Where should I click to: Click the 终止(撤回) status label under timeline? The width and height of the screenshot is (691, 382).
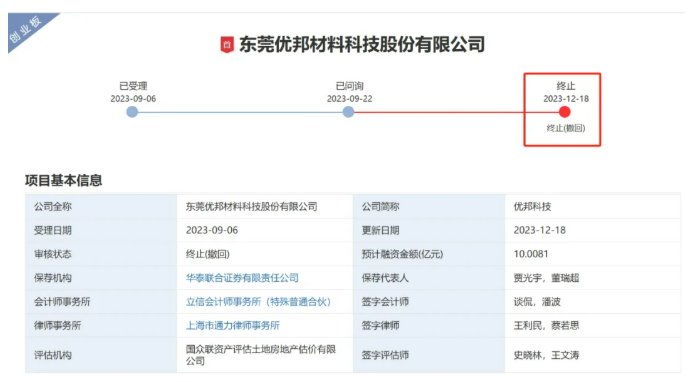[x=566, y=128]
